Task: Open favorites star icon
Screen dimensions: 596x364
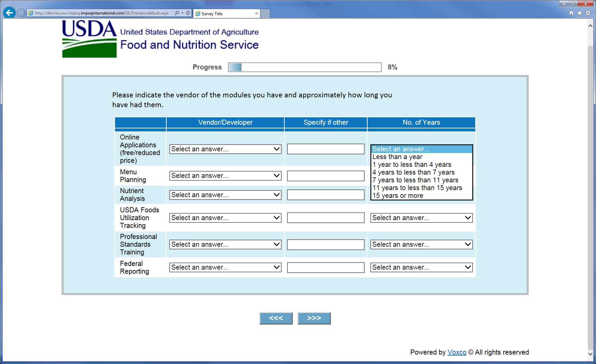Action: tap(579, 13)
